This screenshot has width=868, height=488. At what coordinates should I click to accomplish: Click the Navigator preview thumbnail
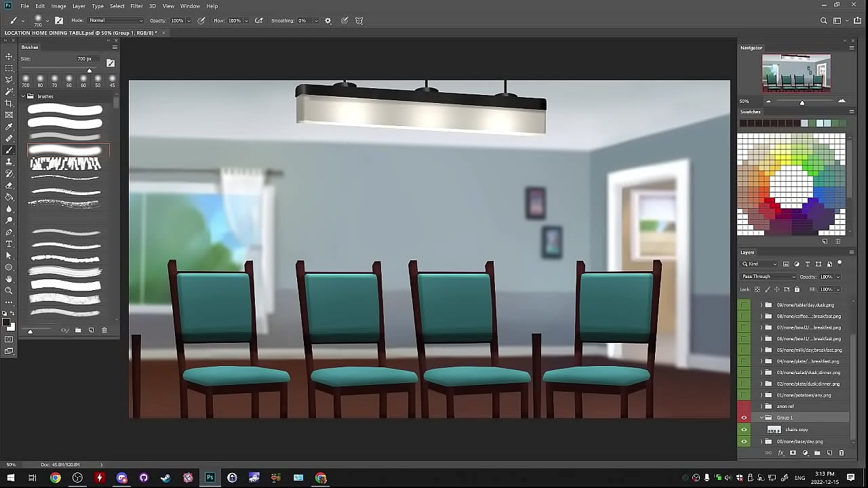point(796,73)
